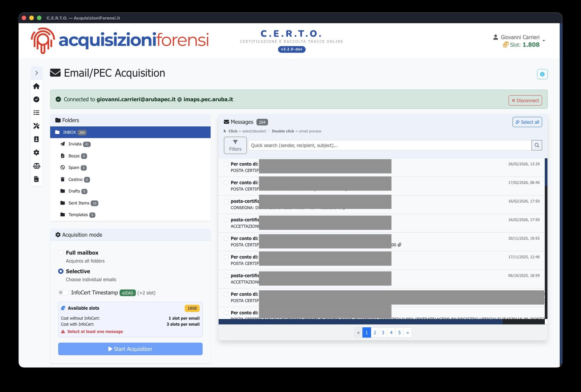581x392 pixels.
Task: Open the list sidebar icon
Action: point(36,113)
